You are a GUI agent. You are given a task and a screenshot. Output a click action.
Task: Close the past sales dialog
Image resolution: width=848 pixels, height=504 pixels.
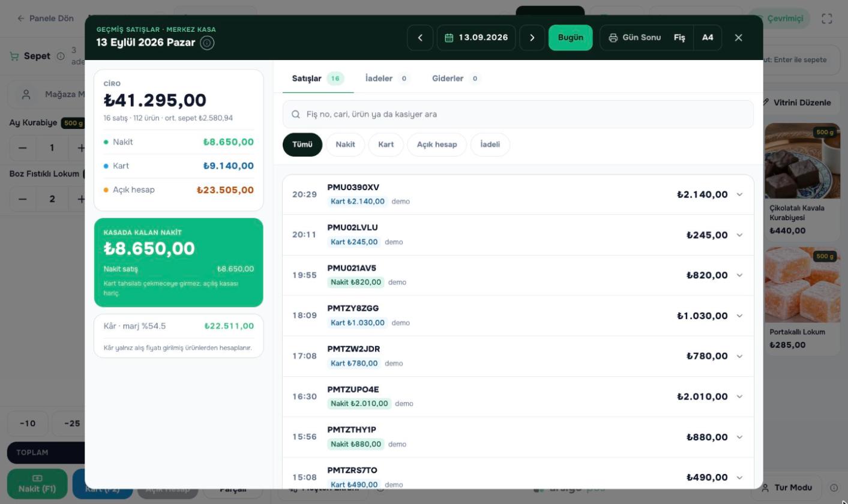[739, 38]
